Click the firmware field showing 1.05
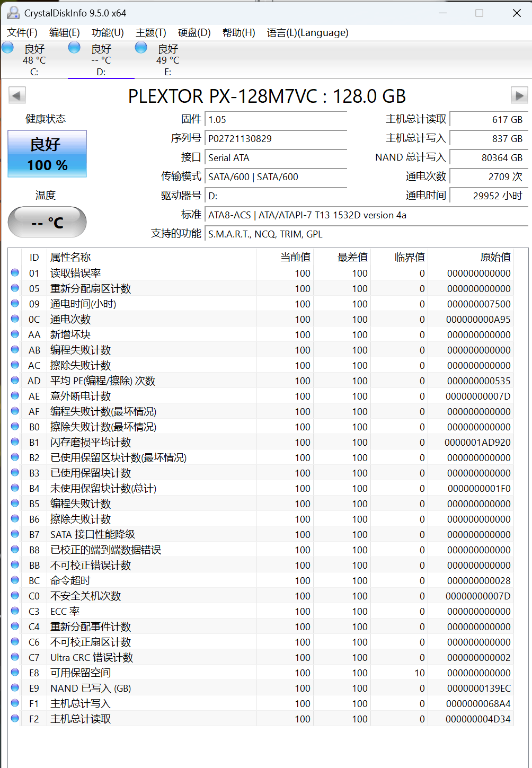 [x=276, y=119]
